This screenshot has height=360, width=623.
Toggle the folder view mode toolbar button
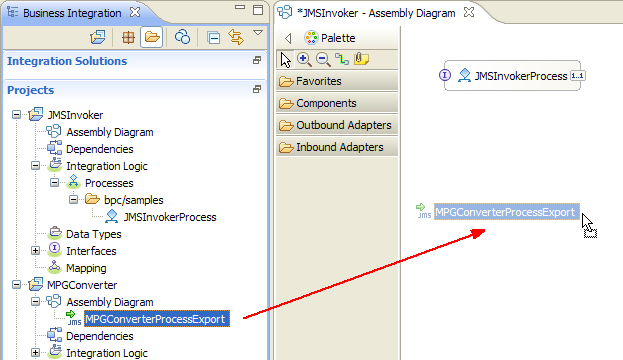click(x=152, y=37)
